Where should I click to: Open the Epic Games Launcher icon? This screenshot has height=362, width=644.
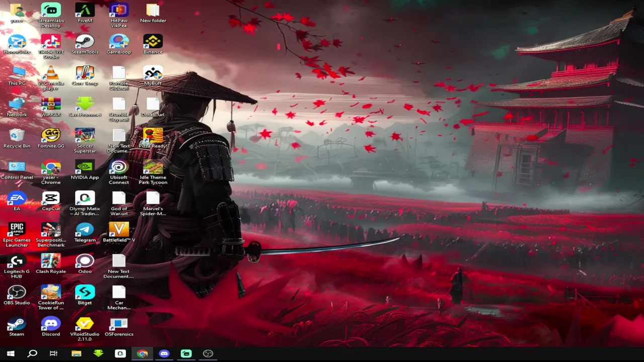tap(17, 235)
